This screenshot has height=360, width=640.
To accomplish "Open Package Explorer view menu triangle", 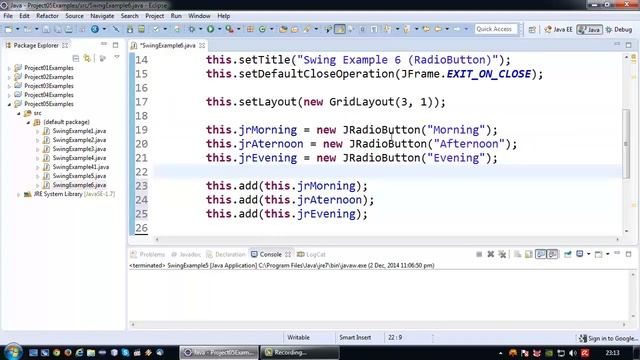I will coord(117,58).
